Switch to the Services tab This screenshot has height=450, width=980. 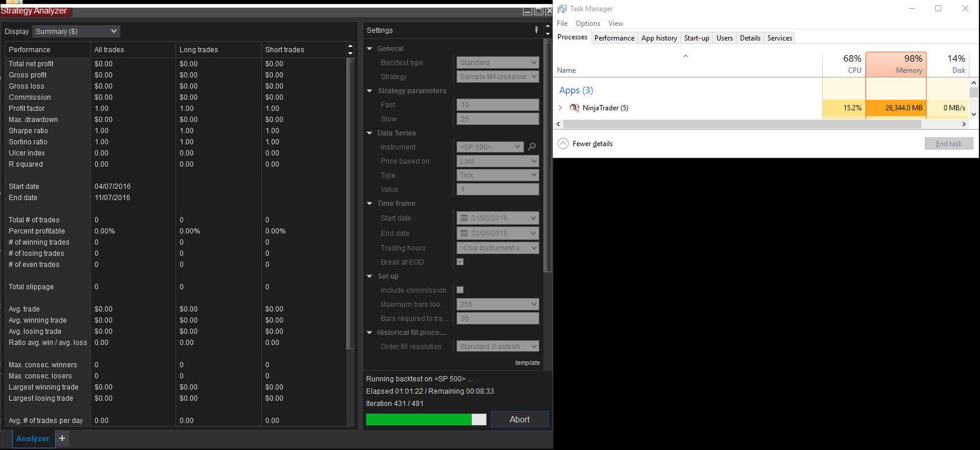[x=780, y=38]
